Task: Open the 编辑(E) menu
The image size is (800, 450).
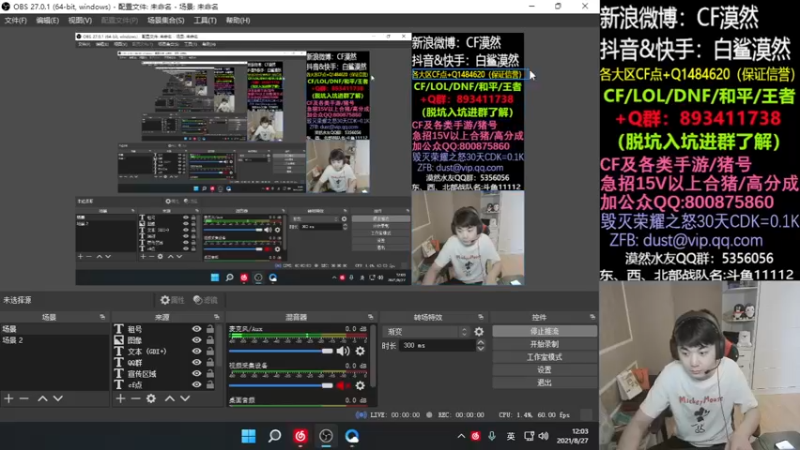Action: click(x=47, y=20)
